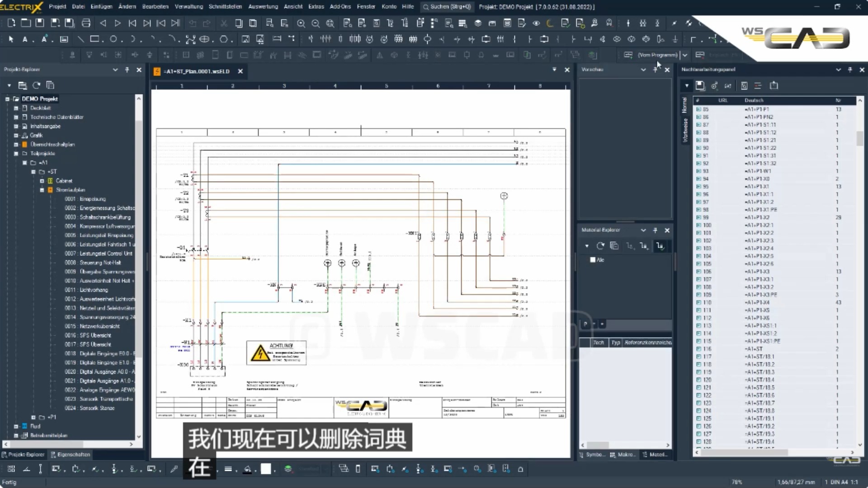This screenshot has width=868, height=488.
Task: Click the yellow moon dark-mode icon
Action: (550, 23)
